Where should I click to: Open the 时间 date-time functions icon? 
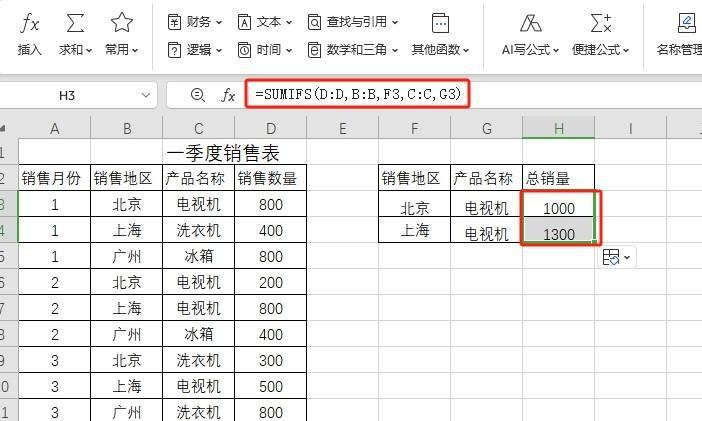(244, 50)
